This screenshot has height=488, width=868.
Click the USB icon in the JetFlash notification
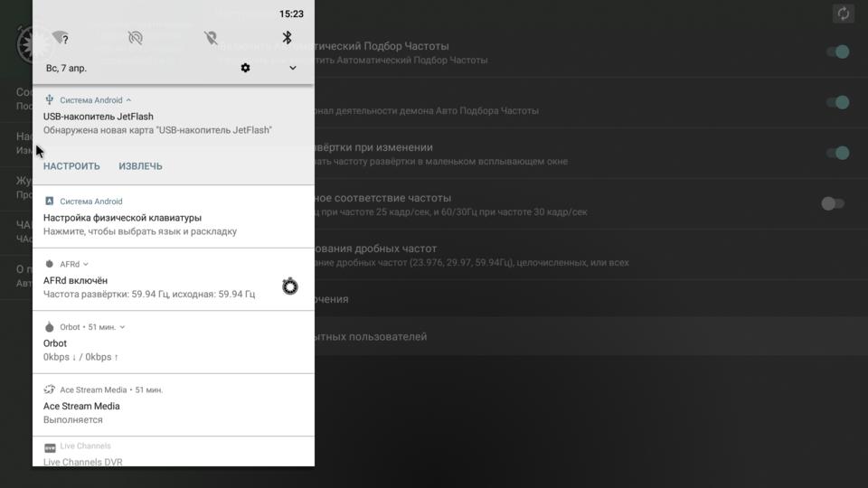point(50,99)
